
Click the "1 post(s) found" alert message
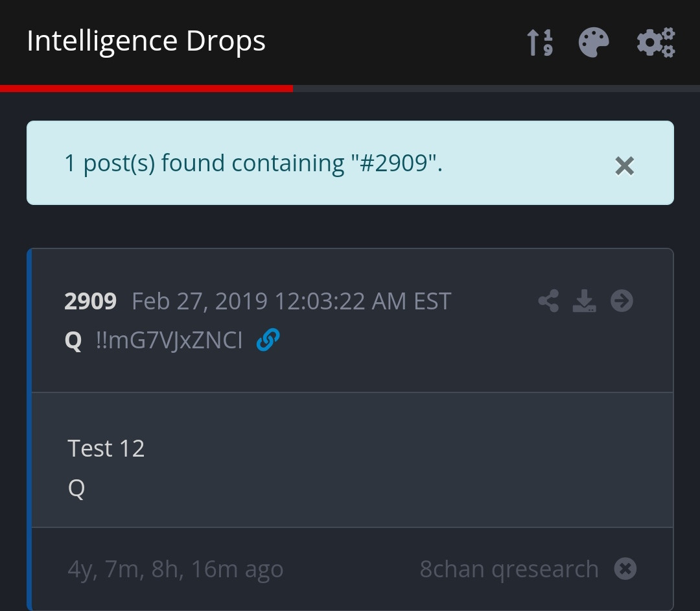click(253, 163)
